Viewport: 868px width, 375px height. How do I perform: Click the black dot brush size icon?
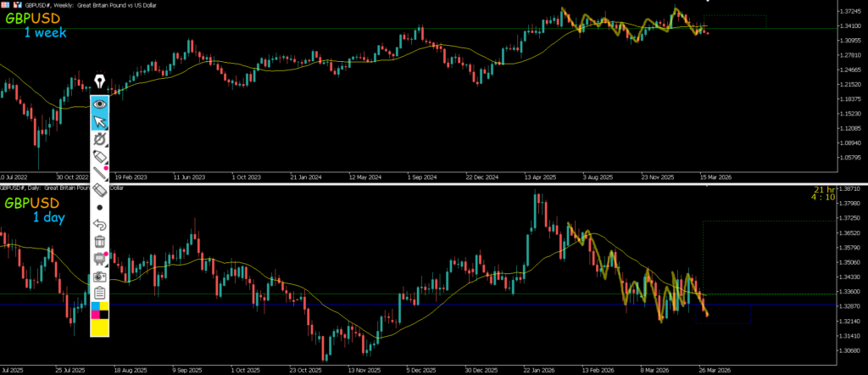coord(100,207)
